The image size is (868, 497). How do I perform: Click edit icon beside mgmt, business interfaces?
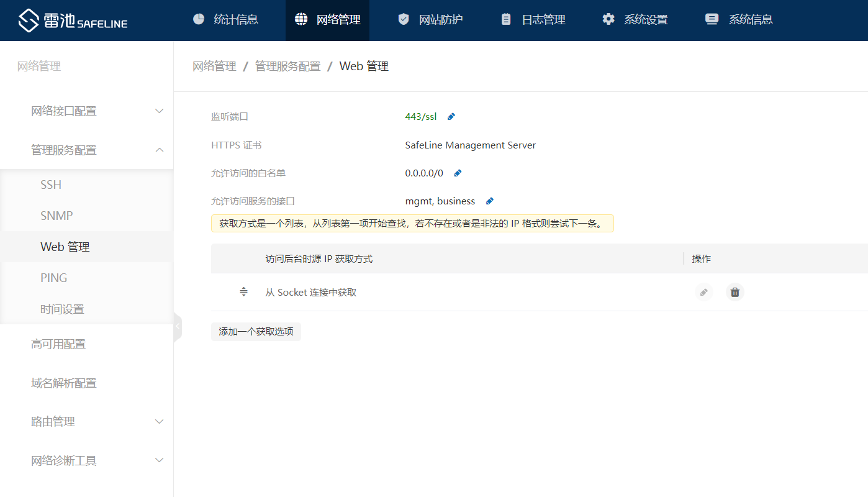pos(489,201)
